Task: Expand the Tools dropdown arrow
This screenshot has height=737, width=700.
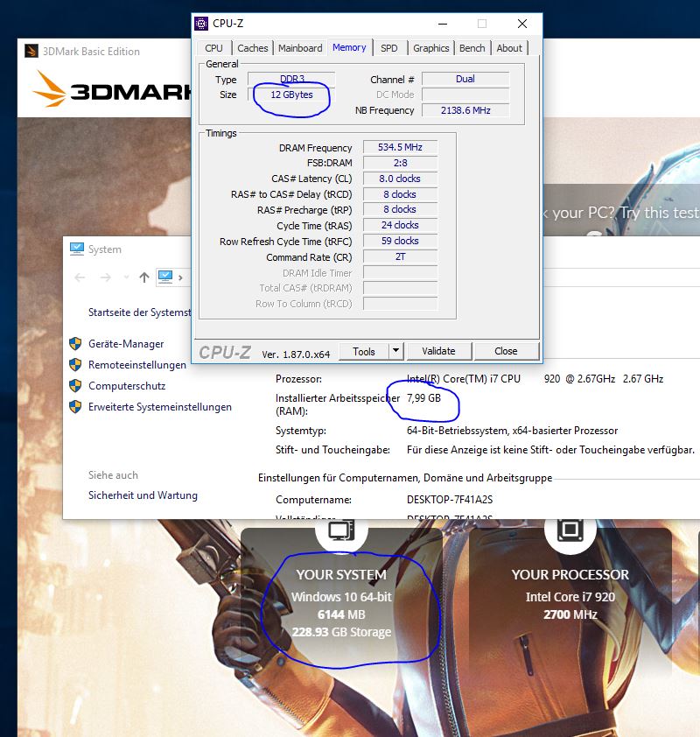Action: pos(396,351)
